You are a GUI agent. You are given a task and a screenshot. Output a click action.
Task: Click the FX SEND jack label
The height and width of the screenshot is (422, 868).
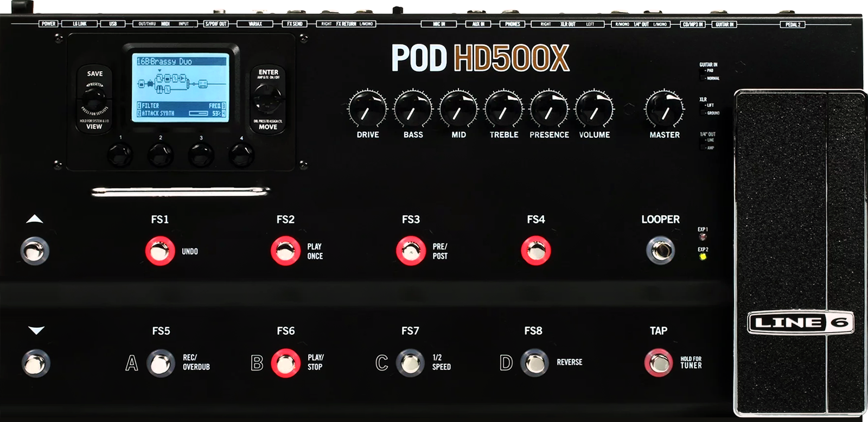tap(295, 24)
